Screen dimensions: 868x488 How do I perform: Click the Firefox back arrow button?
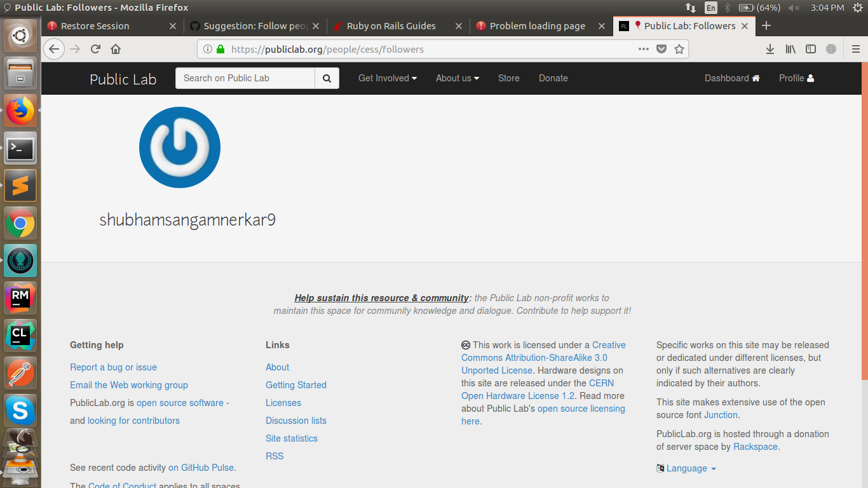click(54, 49)
